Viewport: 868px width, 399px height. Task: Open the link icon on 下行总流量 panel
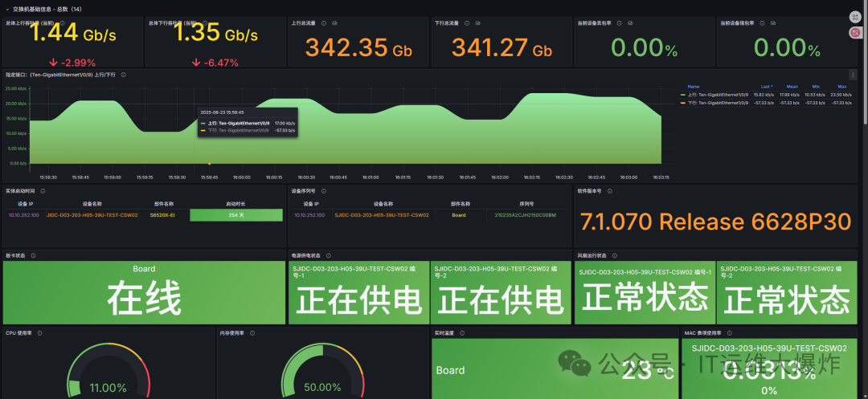(477, 23)
